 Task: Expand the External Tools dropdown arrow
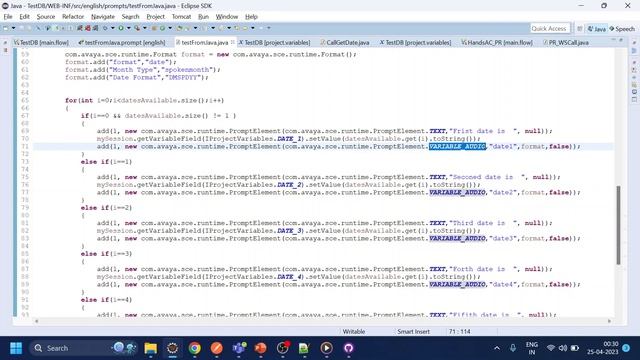coord(145,28)
